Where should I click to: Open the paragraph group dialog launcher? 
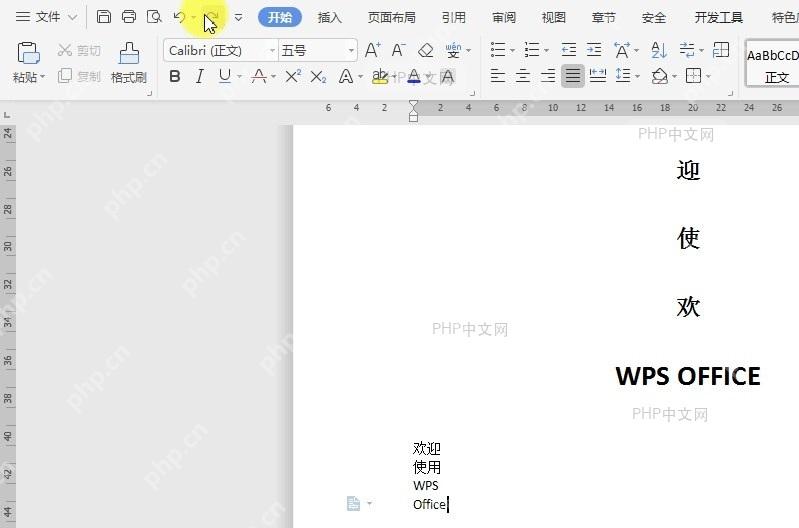(x=730, y=93)
